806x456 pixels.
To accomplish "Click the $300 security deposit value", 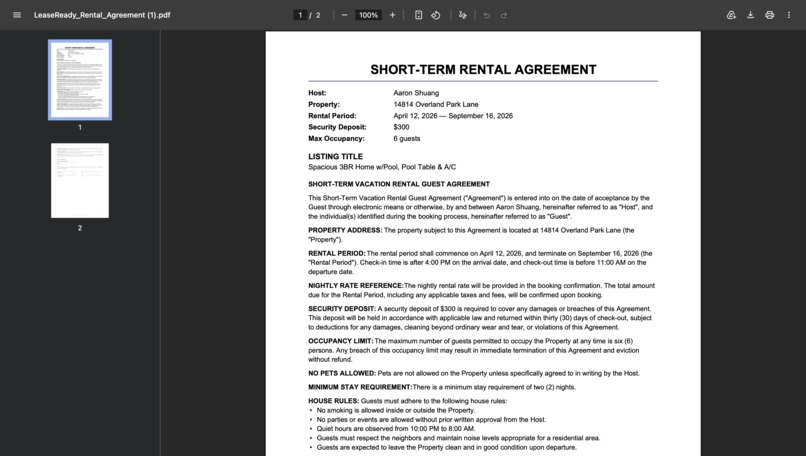I will pyautogui.click(x=401, y=127).
